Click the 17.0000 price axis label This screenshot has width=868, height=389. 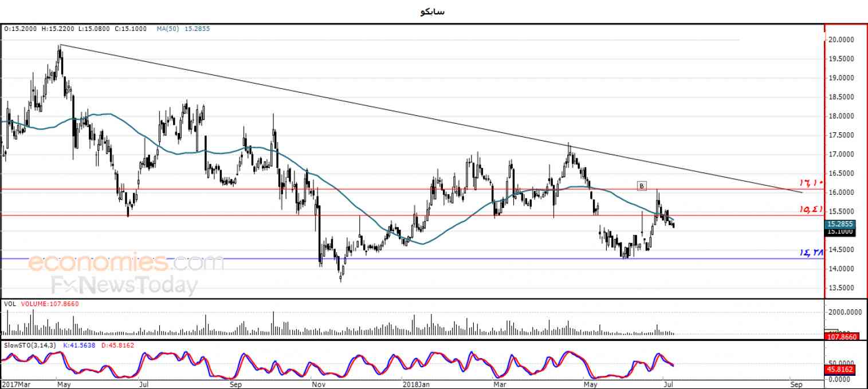click(x=842, y=154)
